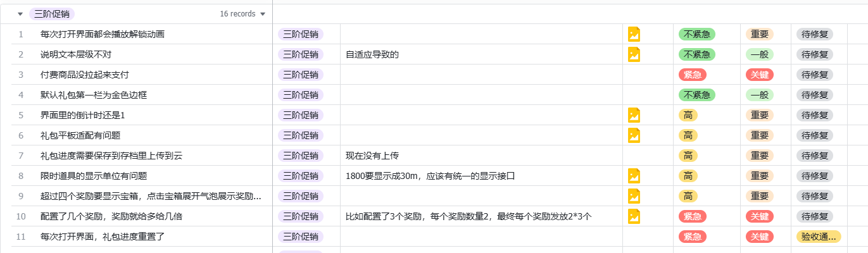This screenshot has width=868, height=253.
Task: Select the 关键 importance tag in row 10
Action: 760,216
